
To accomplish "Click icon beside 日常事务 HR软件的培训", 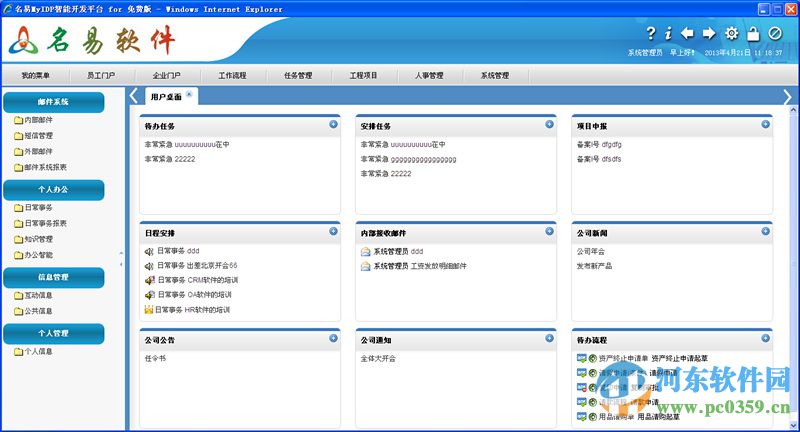I will click(149, 310).
